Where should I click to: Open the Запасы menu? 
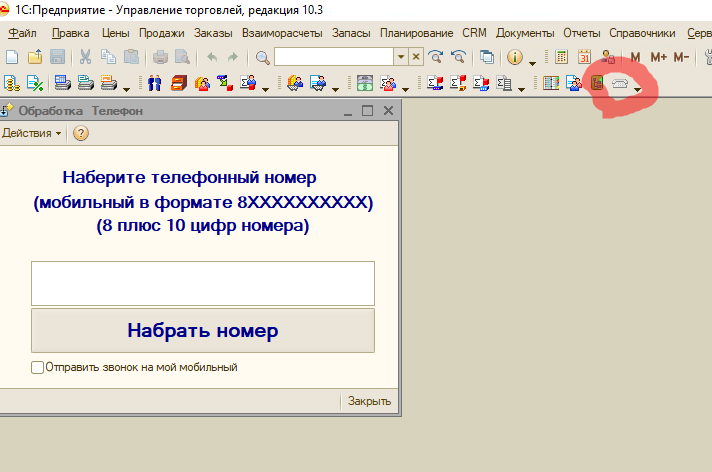pos(351,33)
